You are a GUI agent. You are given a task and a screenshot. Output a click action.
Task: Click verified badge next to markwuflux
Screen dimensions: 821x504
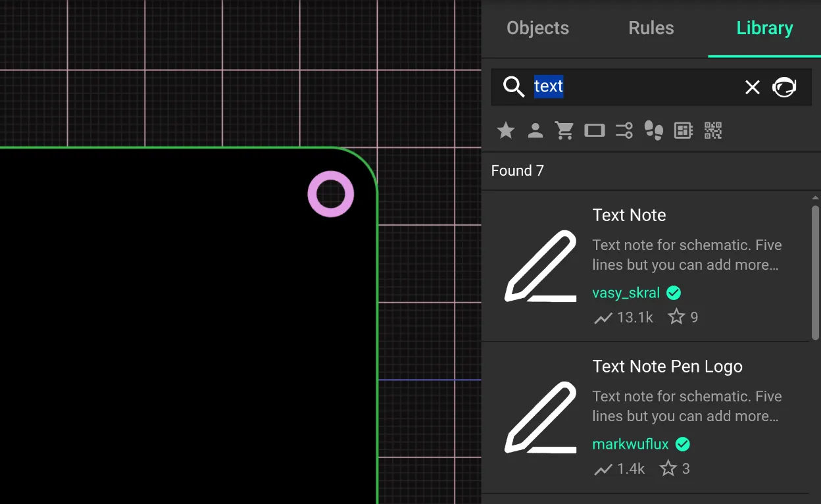tap(683, 444)
